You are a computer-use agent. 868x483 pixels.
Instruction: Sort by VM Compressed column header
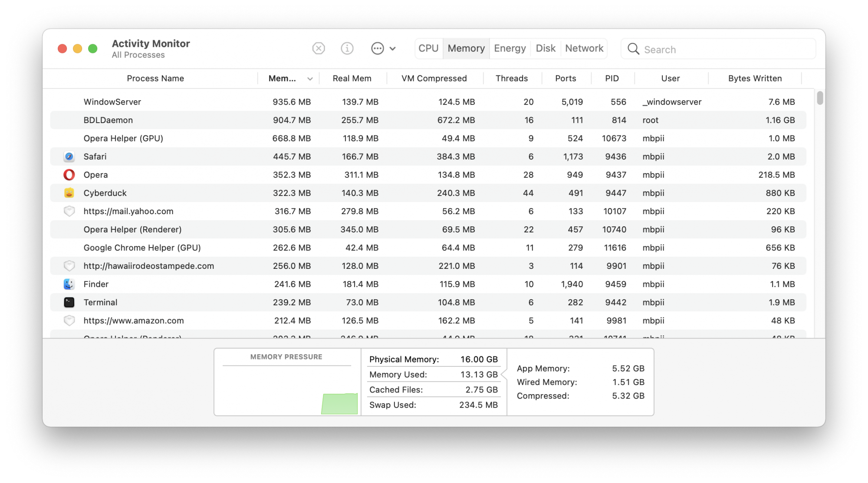point(434,78)
